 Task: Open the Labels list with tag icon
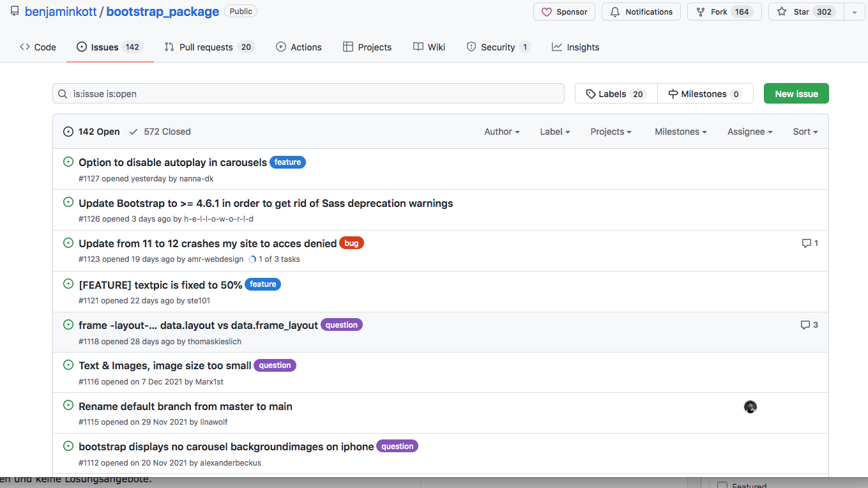pyautogui.click(x=616, y=94)
